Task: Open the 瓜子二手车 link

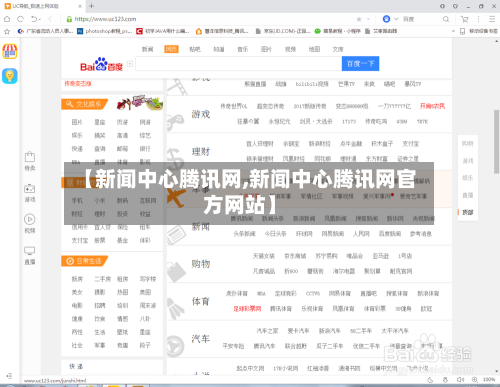Action: (x=329, y=346)
